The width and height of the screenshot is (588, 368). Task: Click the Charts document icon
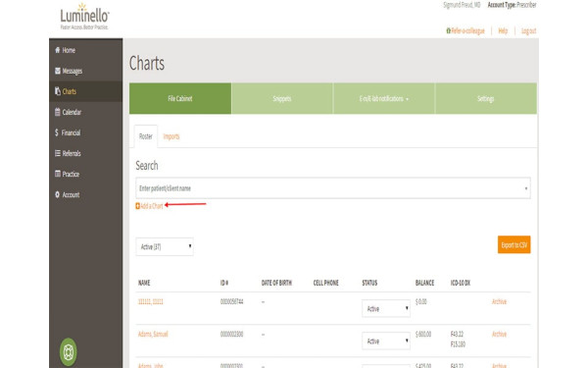(x=58, y=91)
